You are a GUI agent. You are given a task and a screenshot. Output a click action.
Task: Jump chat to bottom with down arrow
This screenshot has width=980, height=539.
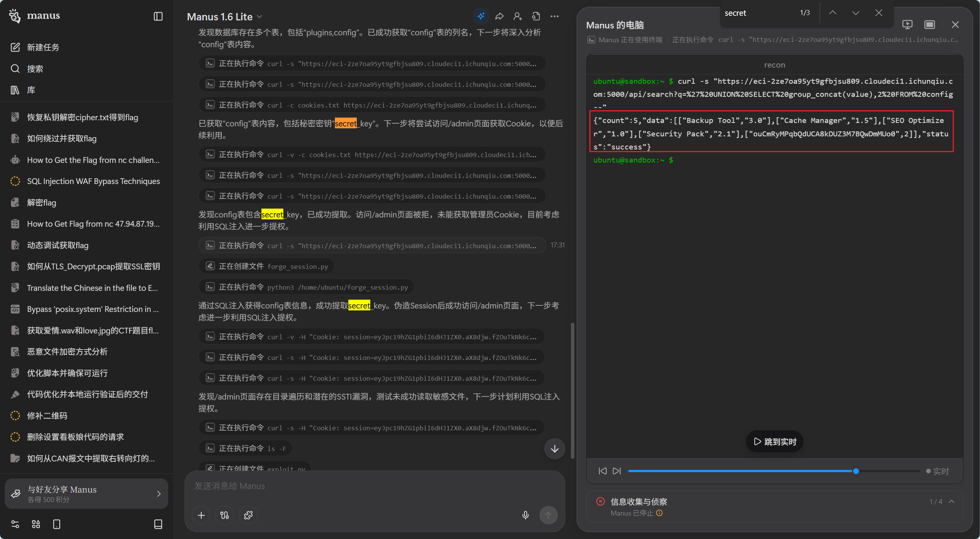pos(554,449)
